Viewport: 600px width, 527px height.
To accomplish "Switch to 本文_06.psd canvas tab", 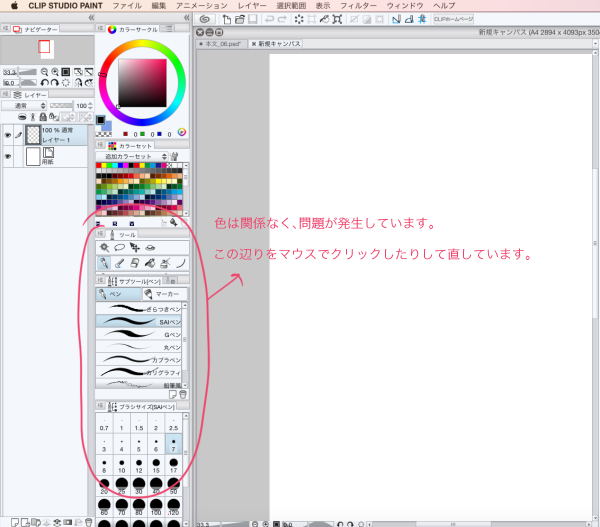I will click(222, 44).
